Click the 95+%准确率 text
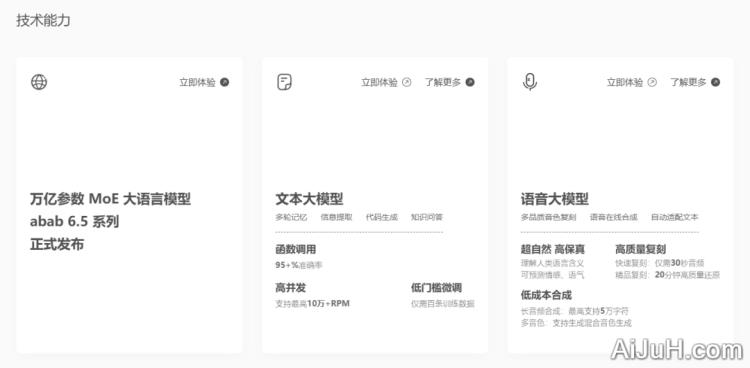Image resolution: width=750 pixels, height=368 pixels. 299,265
